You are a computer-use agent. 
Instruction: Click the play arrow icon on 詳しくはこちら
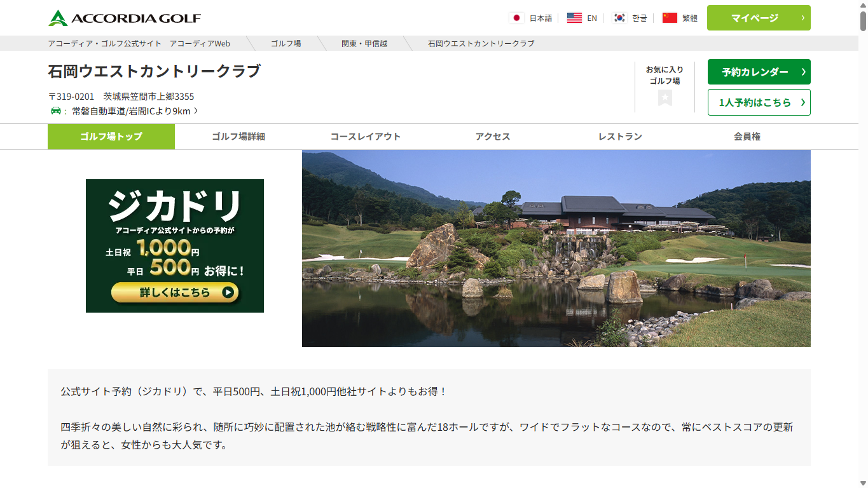tap(228, 292)
